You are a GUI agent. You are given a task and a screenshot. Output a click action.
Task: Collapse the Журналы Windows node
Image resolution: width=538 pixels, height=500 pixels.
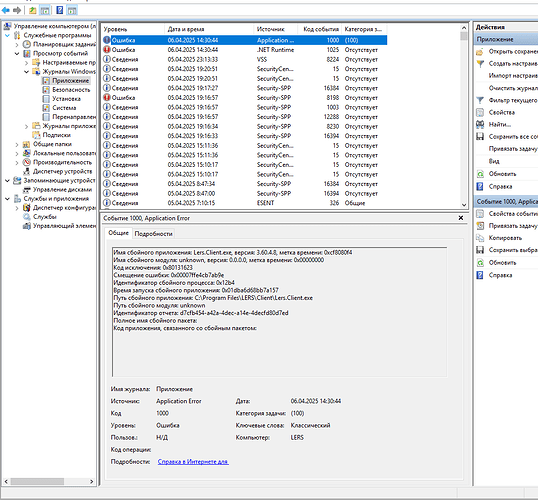26,72
